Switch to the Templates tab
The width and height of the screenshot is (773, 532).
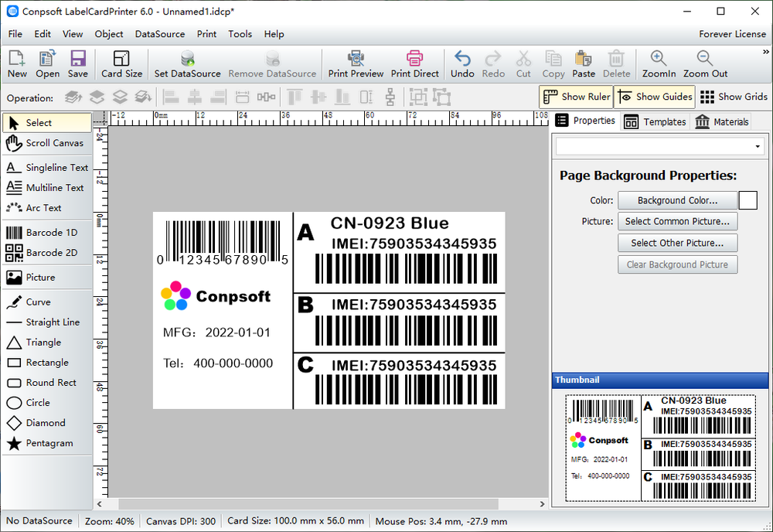point(656,121)
